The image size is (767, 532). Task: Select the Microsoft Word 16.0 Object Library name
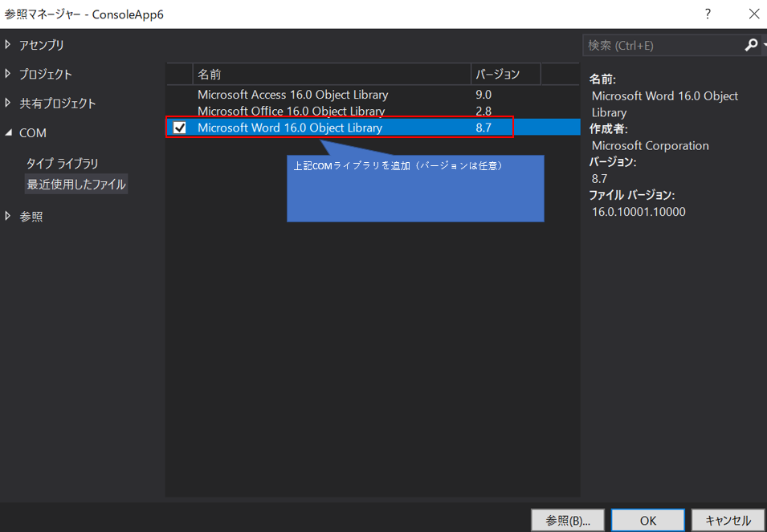[x=290, y=128]
